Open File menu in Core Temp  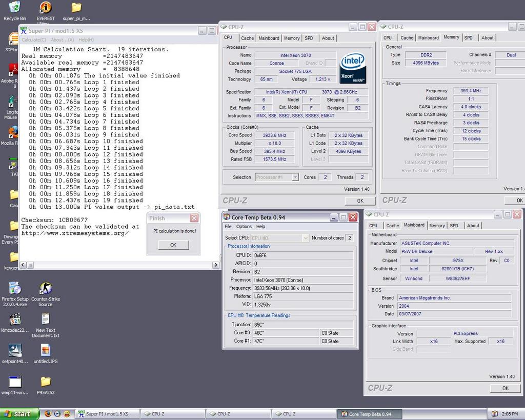[x=228, y=227]
